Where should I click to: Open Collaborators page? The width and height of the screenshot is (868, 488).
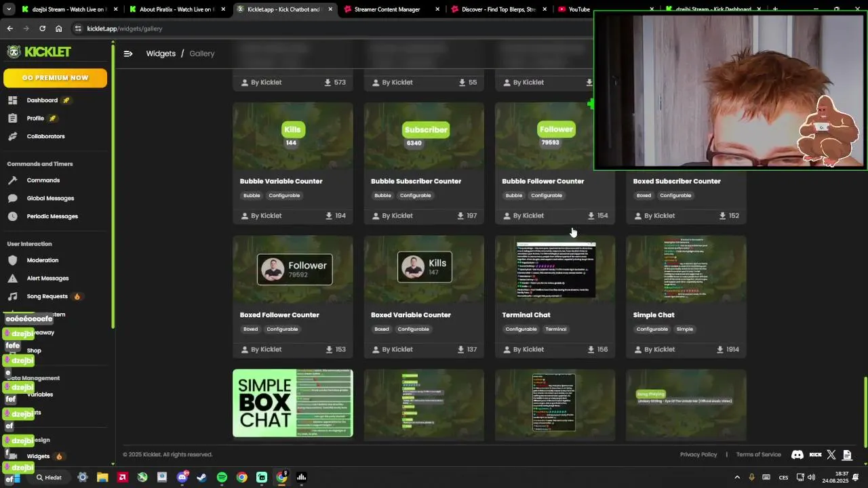(x=45, y=136)
